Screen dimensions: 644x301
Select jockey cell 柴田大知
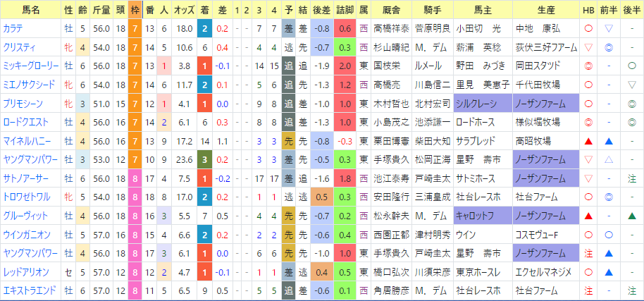[x=432, y=141]
